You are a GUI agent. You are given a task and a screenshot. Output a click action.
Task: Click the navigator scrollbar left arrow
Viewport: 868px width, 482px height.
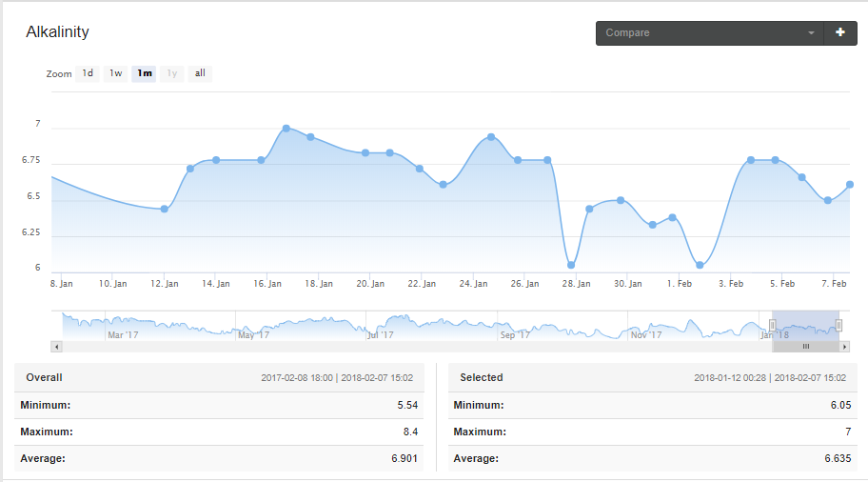(x=56, y=347)
